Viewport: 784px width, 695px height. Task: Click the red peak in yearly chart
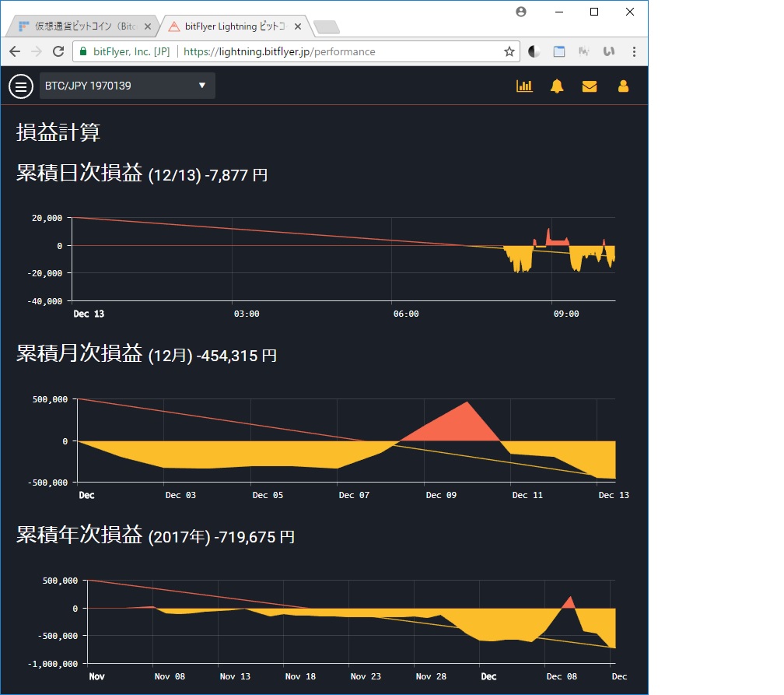569,603
